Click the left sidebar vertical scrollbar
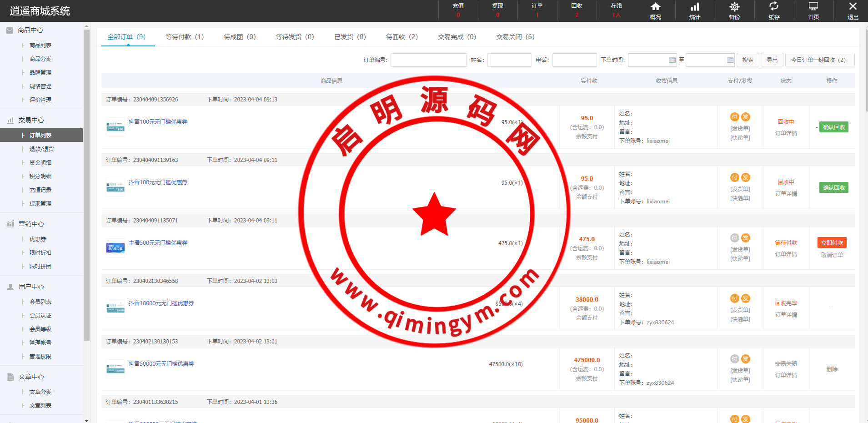Image resolution: width=868 pixels, height=423 pixels. click(x=86, y=182)
